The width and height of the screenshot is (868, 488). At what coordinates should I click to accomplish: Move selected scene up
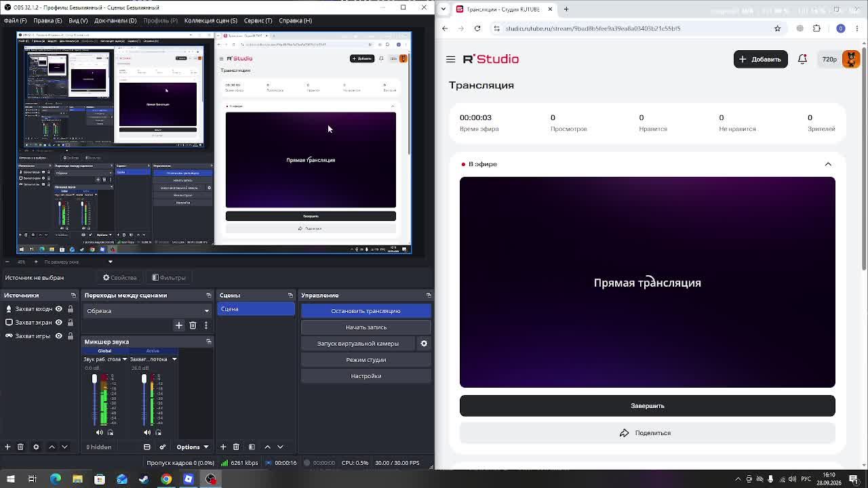pyautogui.click(x=267, y=447)
